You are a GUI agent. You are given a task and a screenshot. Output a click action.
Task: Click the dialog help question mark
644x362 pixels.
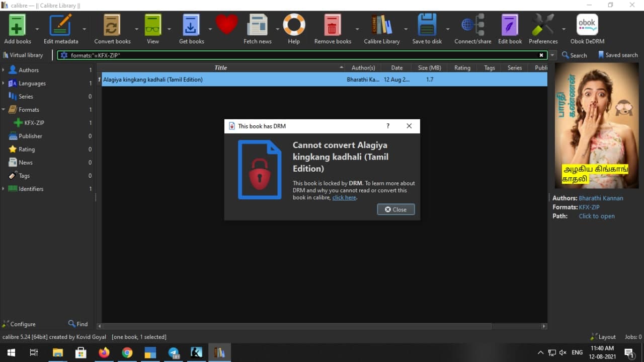tap(387, 126)
